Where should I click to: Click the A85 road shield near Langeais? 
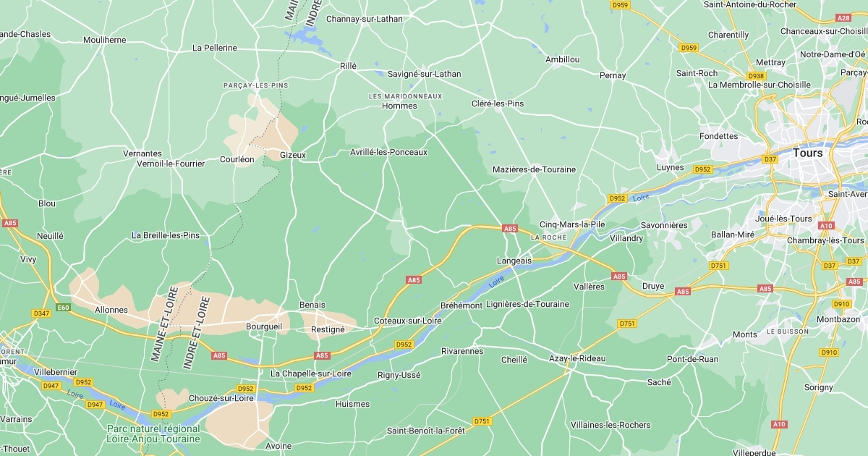point(511,229)
